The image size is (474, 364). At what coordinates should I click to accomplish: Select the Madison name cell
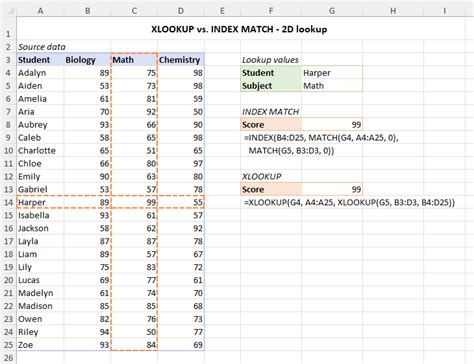pyautogui.click(x=40, y=306)
